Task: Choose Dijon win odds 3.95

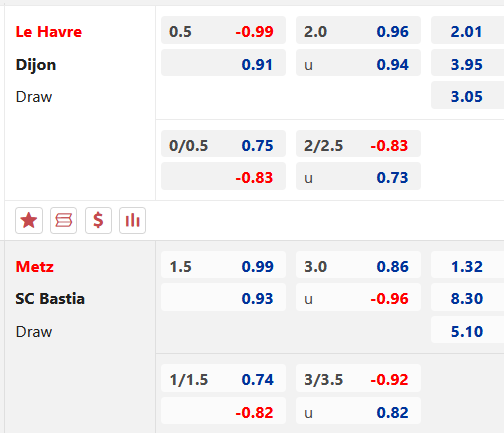Action: click(x=467, y=63)
